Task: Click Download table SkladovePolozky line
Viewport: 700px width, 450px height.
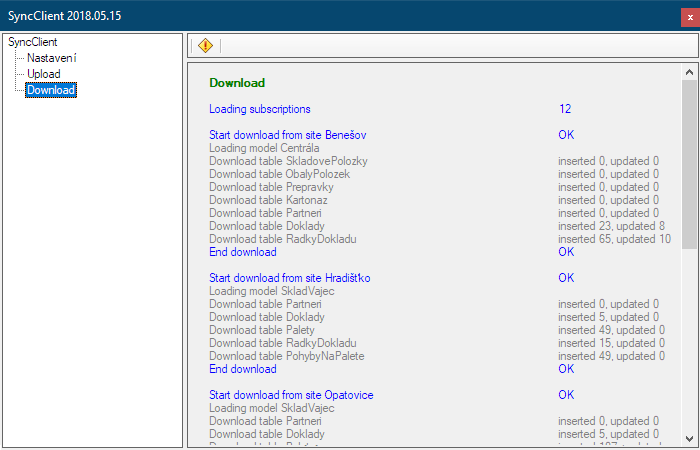Action: pyautogui.click(x=288, y=161)
